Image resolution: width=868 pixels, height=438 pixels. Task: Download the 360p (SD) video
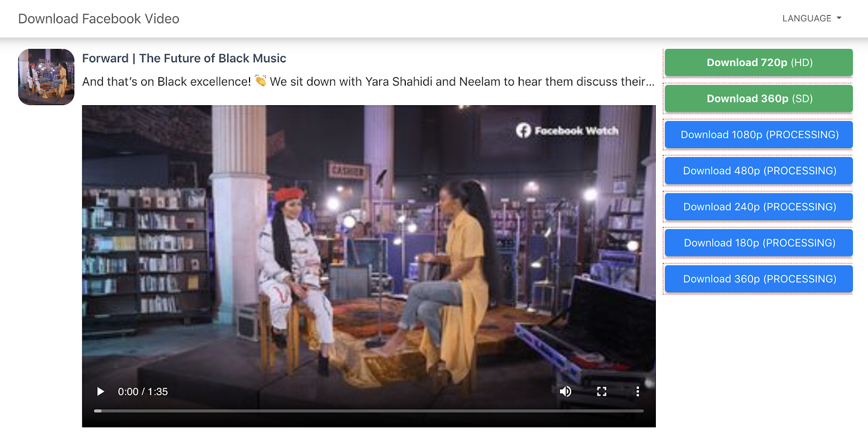pos(759,99)
